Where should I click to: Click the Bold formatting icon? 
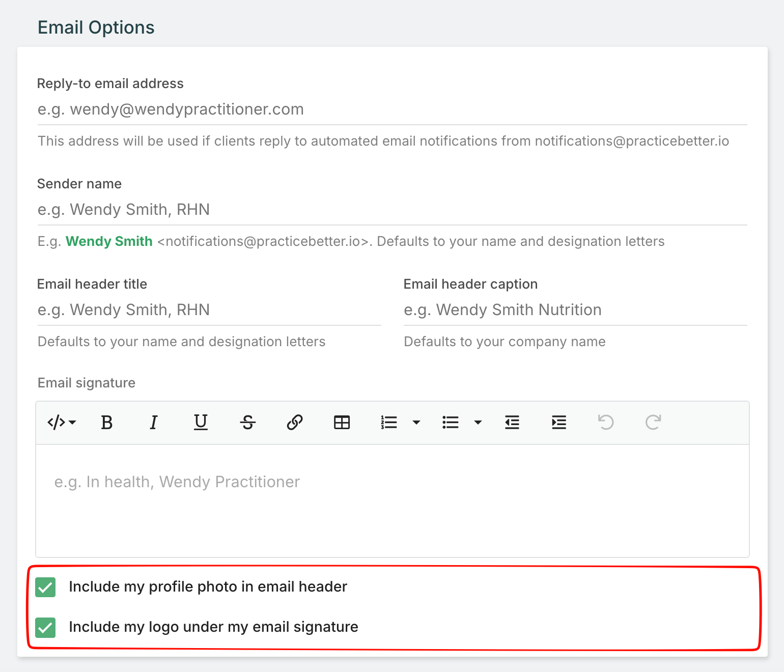click(x=106, y=423)
